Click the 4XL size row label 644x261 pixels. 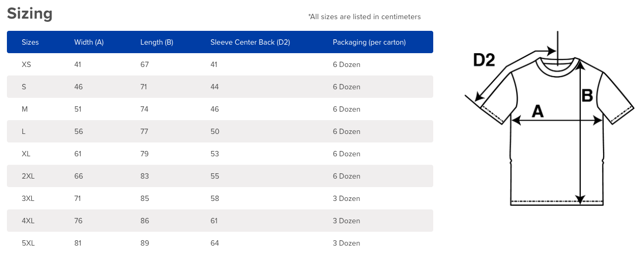click(x=28, y=221)
